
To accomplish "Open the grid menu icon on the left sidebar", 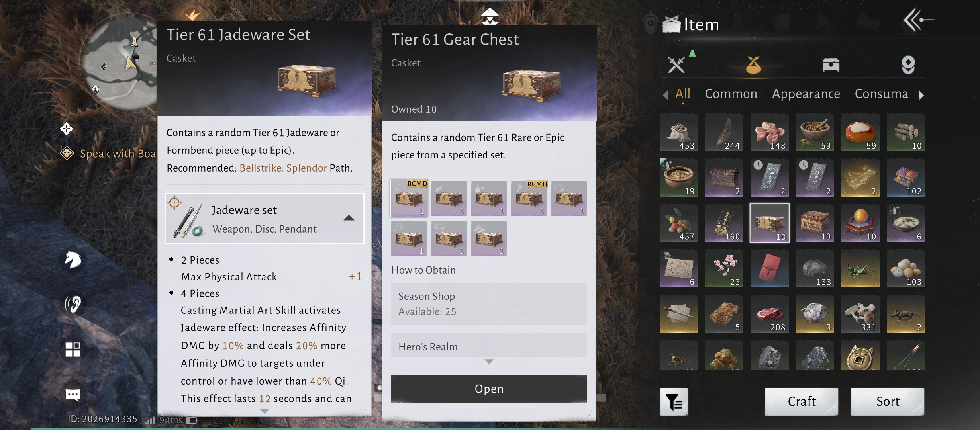I will coord(73,350).
